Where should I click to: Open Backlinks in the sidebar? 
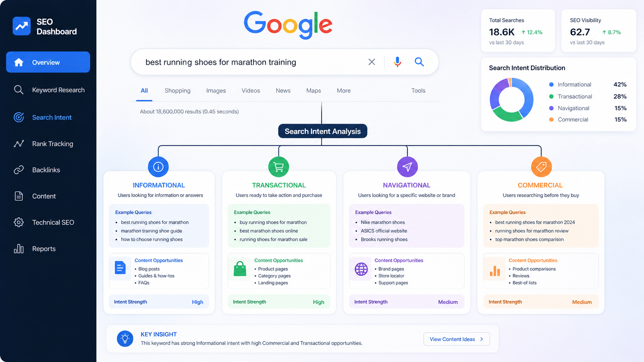(48, 170)
